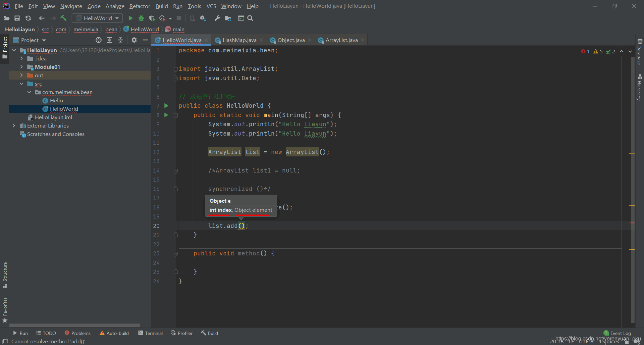The image size is (644, 345).
Task: Open the profiler run icon in toolbar
Action: (162, 18)
